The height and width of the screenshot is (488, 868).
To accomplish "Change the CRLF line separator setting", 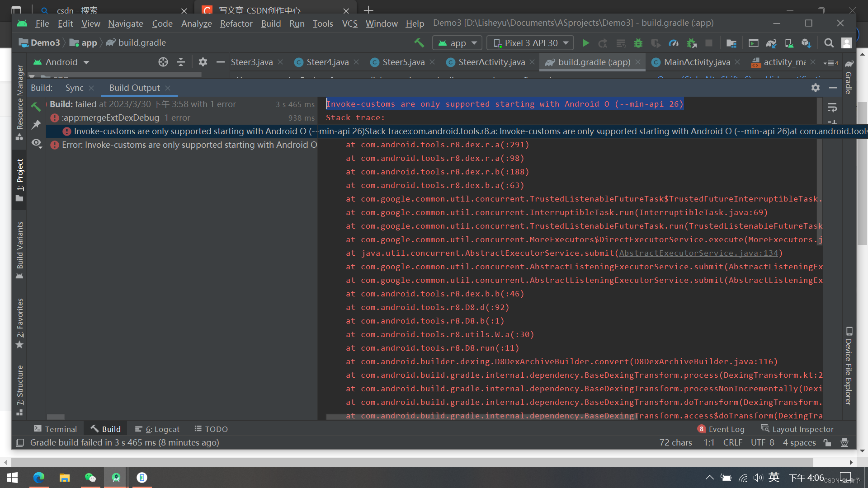I will coord(732,442).
